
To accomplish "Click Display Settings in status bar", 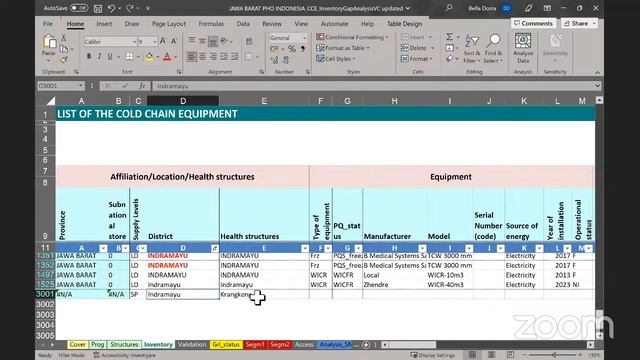I will pos(432,355).
